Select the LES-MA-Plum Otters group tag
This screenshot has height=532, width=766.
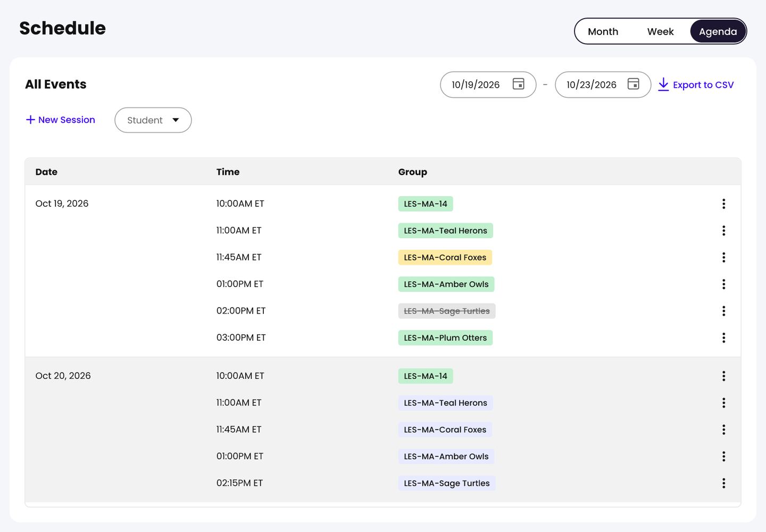tap(445, 337)
